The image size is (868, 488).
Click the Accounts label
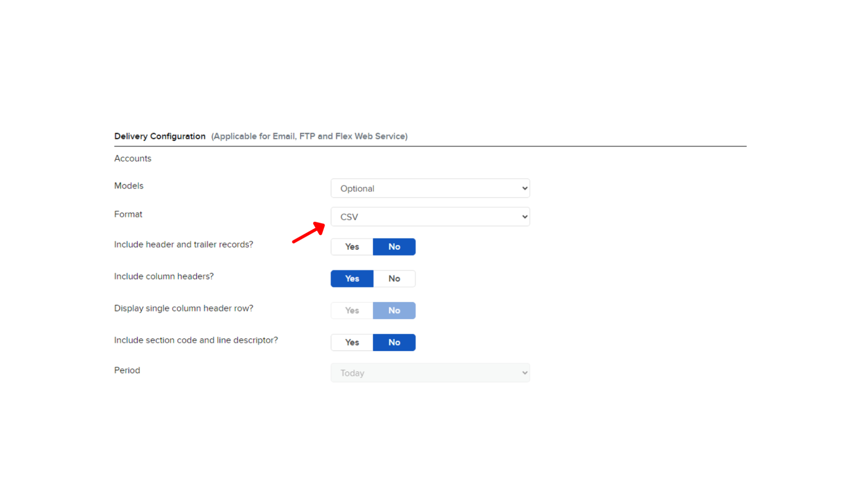pyautogui.click(x=132, y=158)
